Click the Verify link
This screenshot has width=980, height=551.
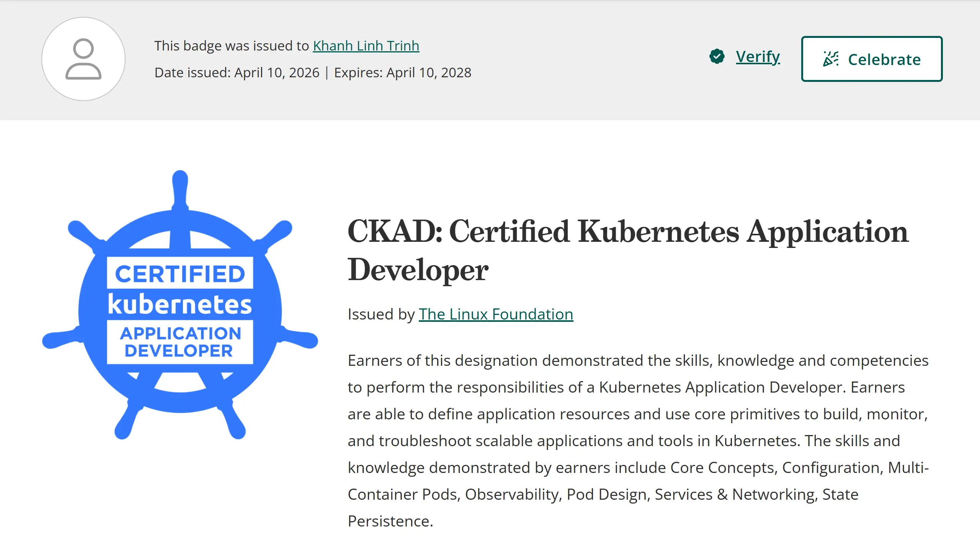[x=758, y=57]
